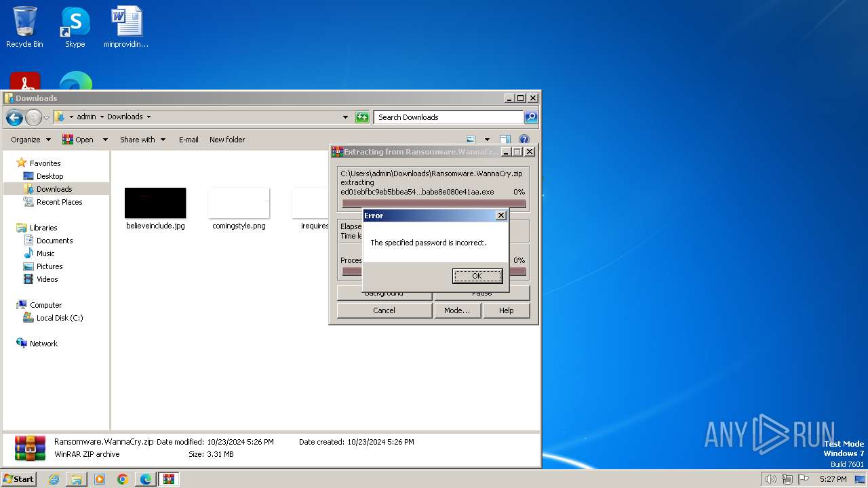Click the Start button
The width and height of the screenshot is (868, 488).
(18, 479)
